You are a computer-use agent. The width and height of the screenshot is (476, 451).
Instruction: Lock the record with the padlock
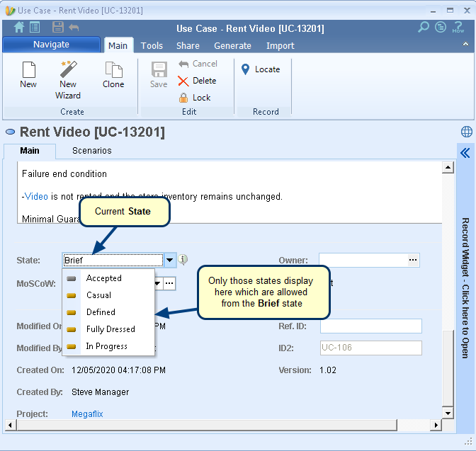pos(195,98)
